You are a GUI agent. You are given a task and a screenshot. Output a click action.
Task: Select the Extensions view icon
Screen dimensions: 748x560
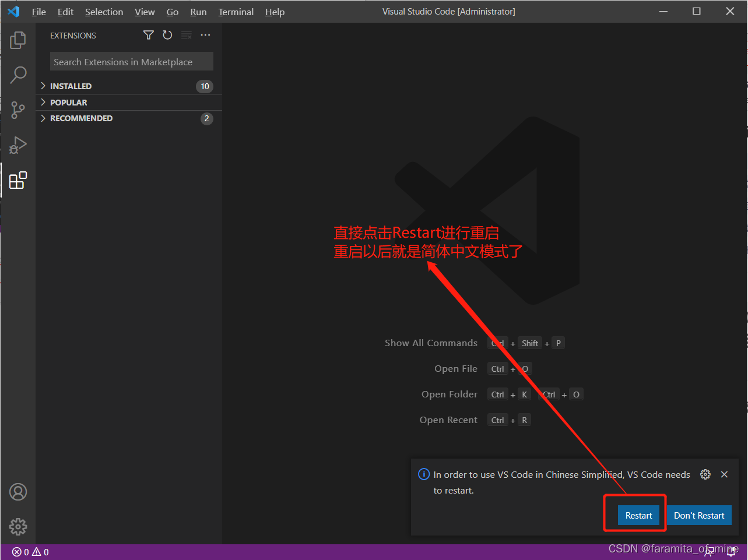(18, 180)
